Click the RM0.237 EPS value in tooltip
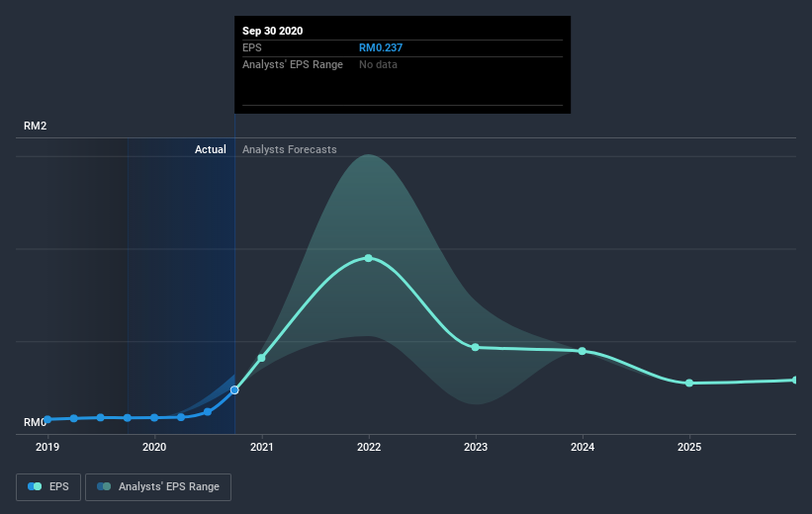This screenshot has height=514, width=812. click(381, 47)
